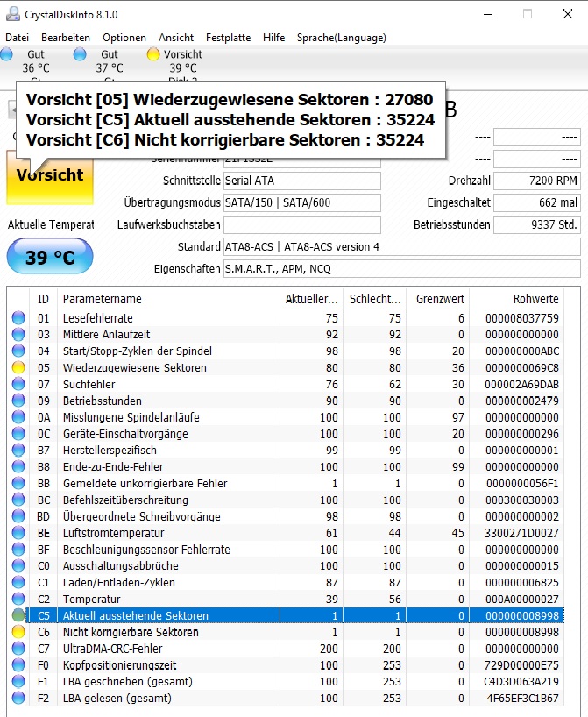Open the Datei menu
Viewport: 588px width, 717px height.
[x=17, y=38]
